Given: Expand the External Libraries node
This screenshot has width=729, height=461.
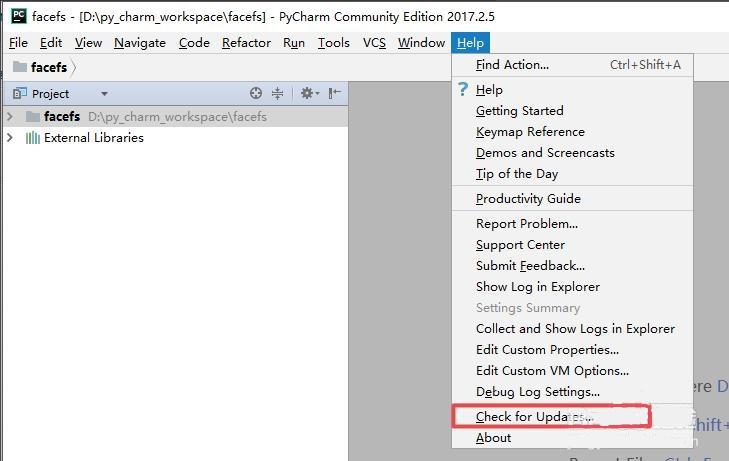Looking at the screenshot, I should click(x=10, y=138).
